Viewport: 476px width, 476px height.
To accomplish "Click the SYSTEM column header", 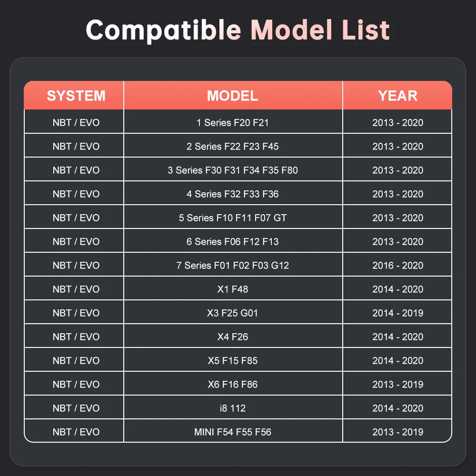I will coord(74,95).
